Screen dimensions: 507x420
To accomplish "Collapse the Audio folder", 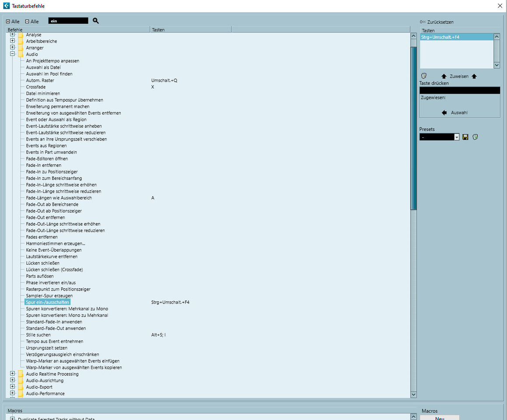I will click(12, 54).
